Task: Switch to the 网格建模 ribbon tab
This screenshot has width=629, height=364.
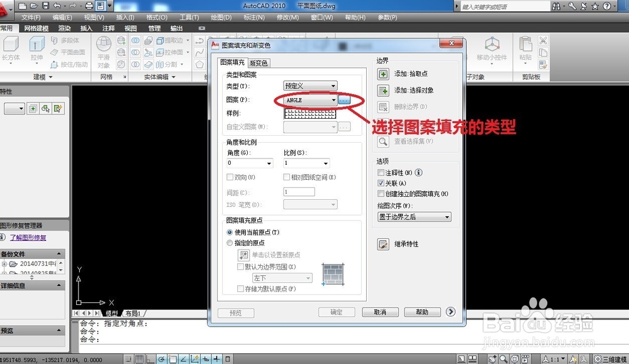Action: (36, 28)
